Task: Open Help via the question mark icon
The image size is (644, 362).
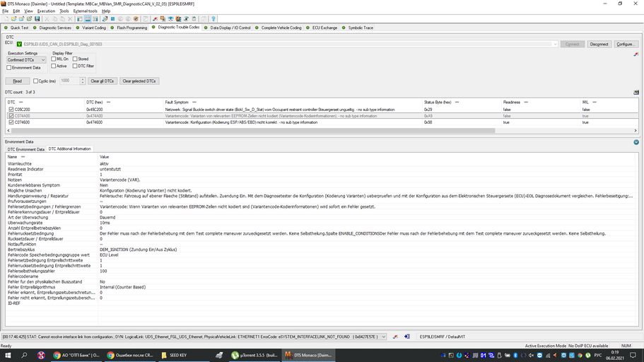Action: click(213, 19)
